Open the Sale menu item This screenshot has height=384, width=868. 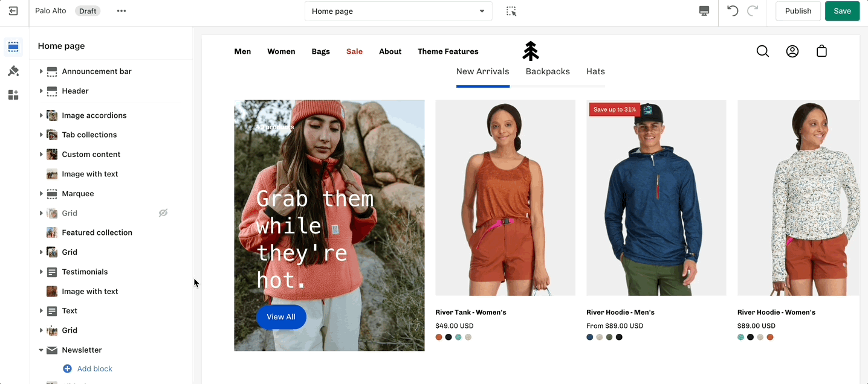coord(354,51)
